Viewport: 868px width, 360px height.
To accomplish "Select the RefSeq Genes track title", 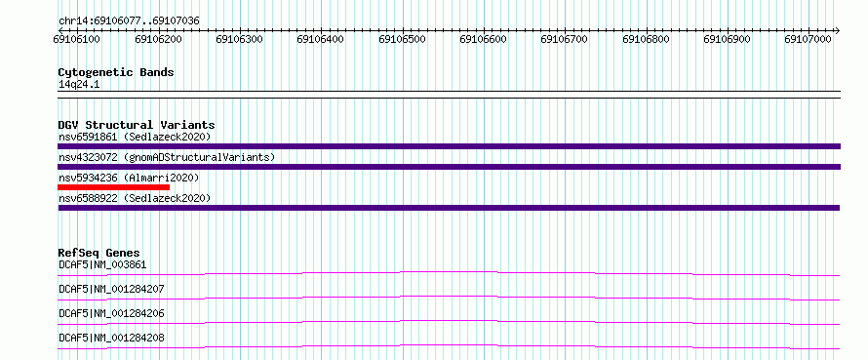I will coord(99,253).
